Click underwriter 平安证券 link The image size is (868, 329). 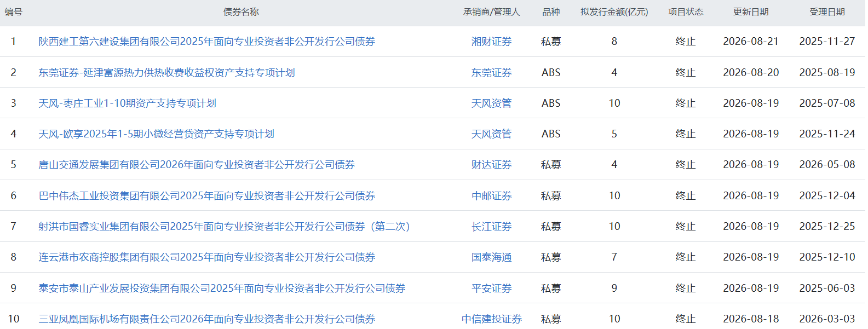click(x=491, y=288)
